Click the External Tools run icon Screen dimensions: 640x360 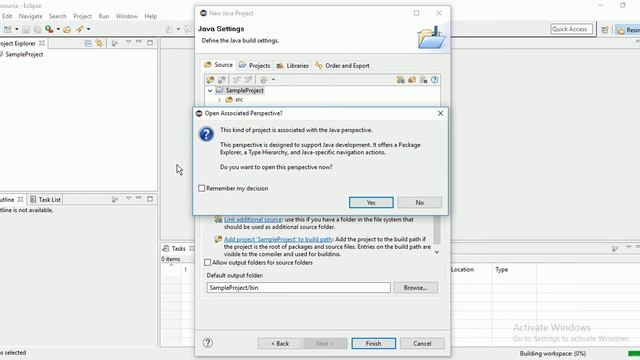click(x=49, y=29)
